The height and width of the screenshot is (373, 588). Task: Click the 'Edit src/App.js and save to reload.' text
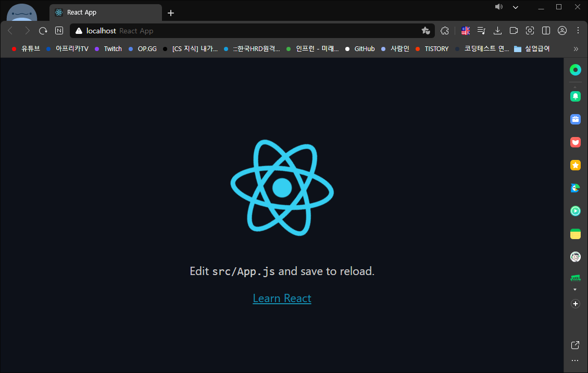coord(282,271)
